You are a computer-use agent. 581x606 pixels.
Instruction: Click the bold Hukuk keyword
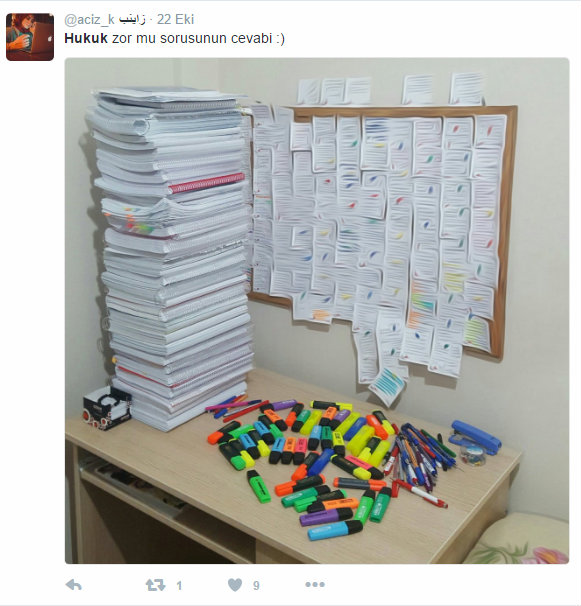[x=86, y=39]
